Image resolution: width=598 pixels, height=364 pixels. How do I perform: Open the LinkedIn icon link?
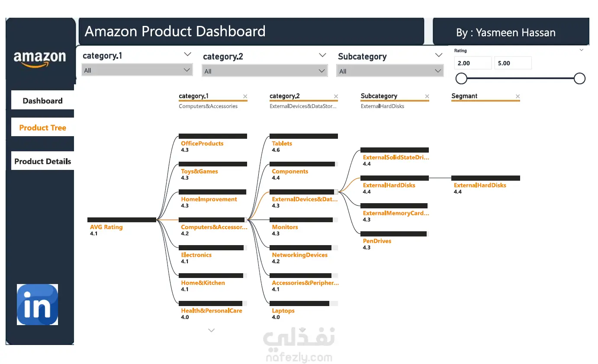[37, 304]
